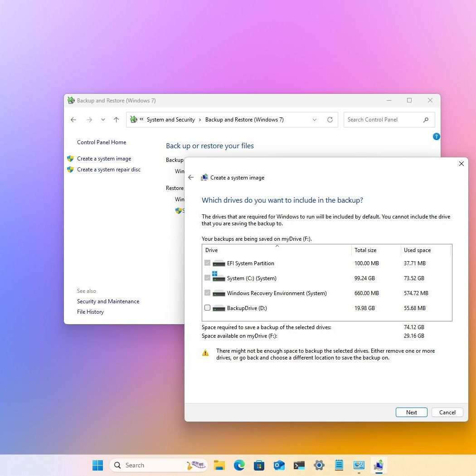Open File Explorer from the taskbar
This screenshot has width=476, height=476.
point(219,465)
